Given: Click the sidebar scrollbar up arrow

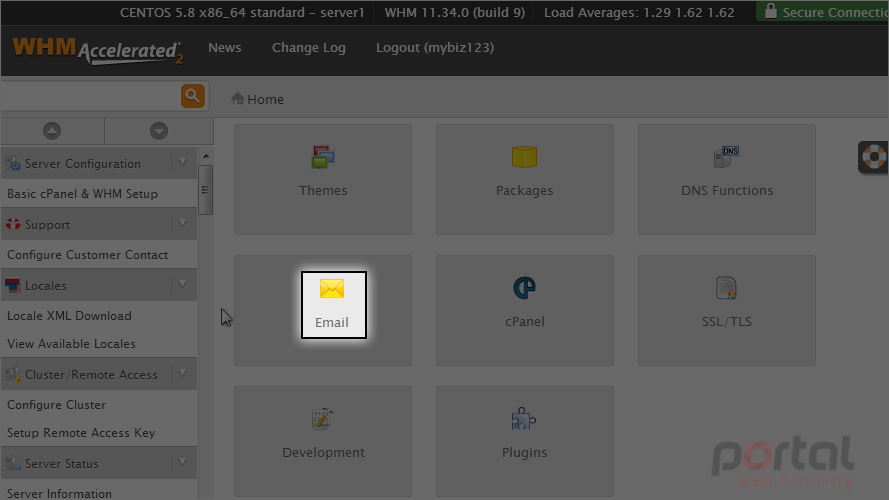Looking at the screenshot, I should click(206, 156).
